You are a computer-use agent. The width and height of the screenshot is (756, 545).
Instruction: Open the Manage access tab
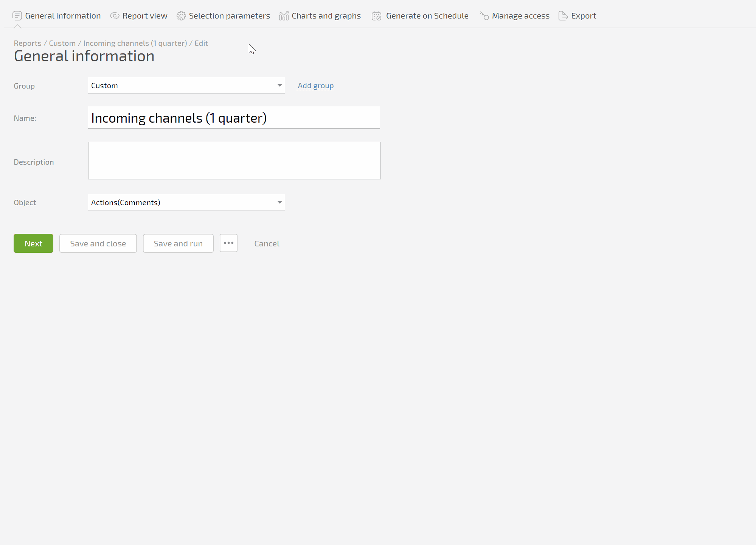pyautogui.click(x=520, y=16)
